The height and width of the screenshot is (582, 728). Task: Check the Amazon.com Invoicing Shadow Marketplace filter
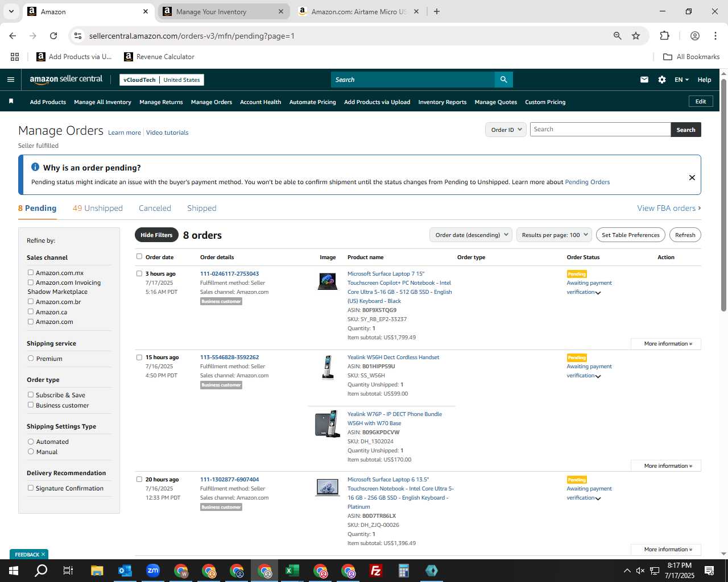click(31, 282)
